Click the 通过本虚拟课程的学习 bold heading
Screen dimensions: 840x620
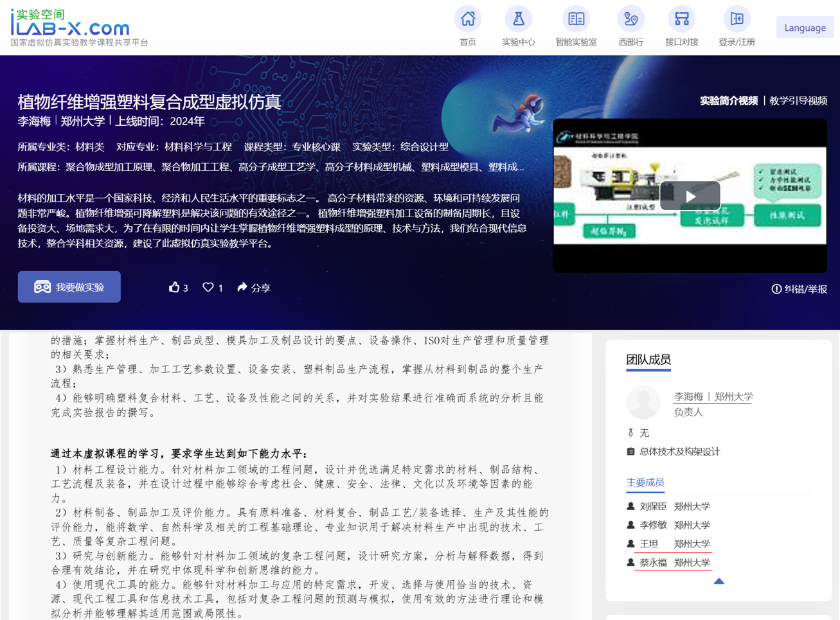coord(179,454)
